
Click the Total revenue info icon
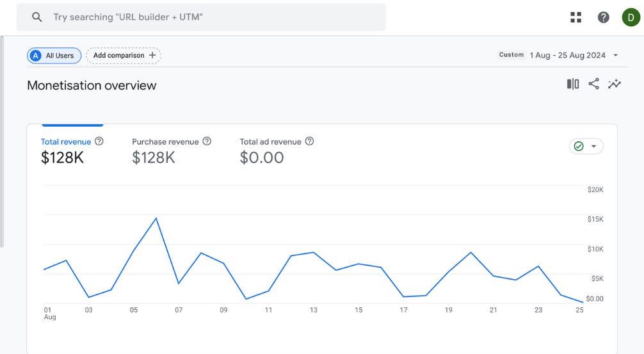click(99, 141)
